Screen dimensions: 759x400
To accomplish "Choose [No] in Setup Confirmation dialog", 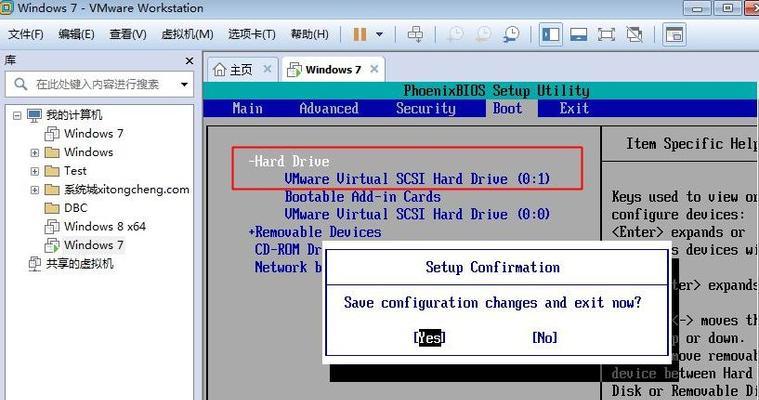I will click(x=545, y=337).
